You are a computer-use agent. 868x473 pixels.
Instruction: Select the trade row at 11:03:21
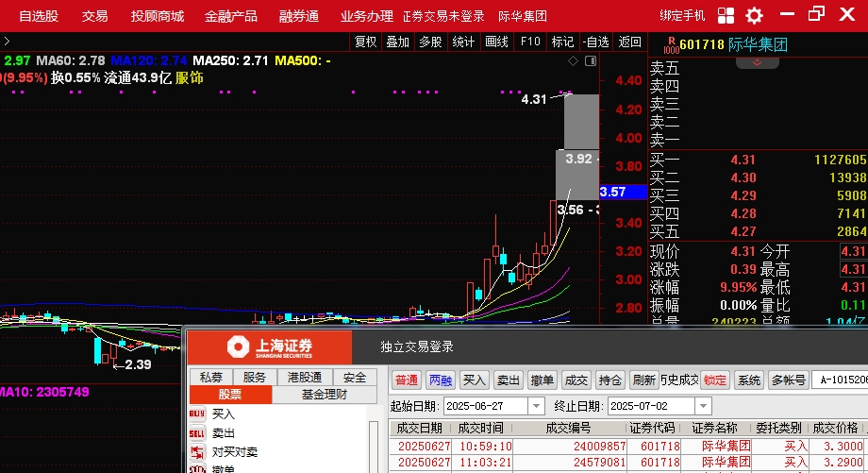point(628,462)
